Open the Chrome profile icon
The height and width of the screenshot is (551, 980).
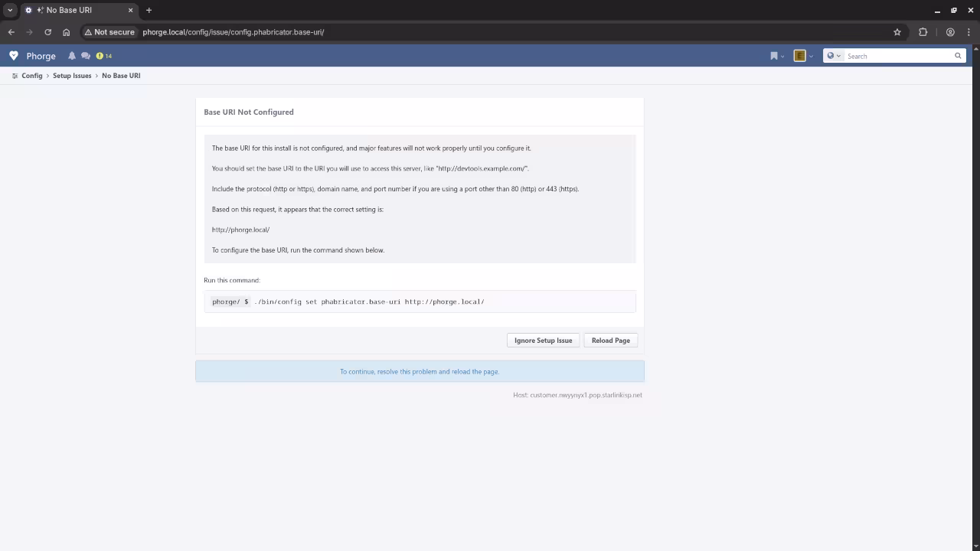[x=950, y=32]
